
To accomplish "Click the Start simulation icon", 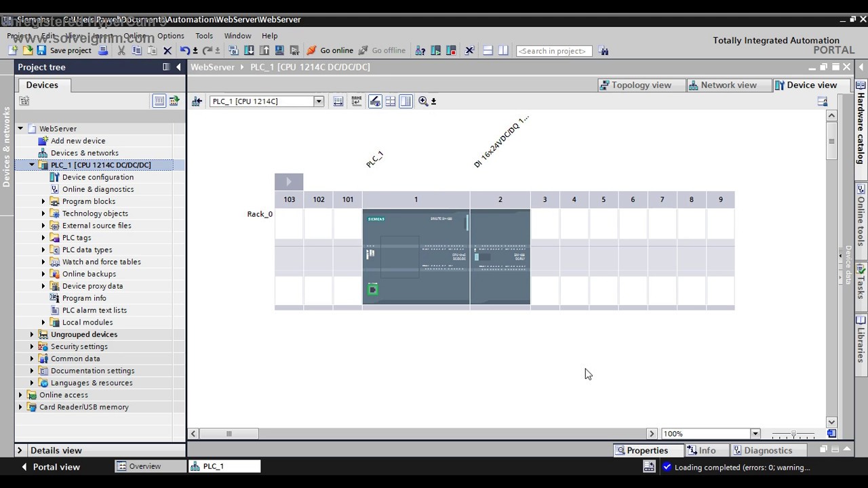I will click(x=279, y=50).
